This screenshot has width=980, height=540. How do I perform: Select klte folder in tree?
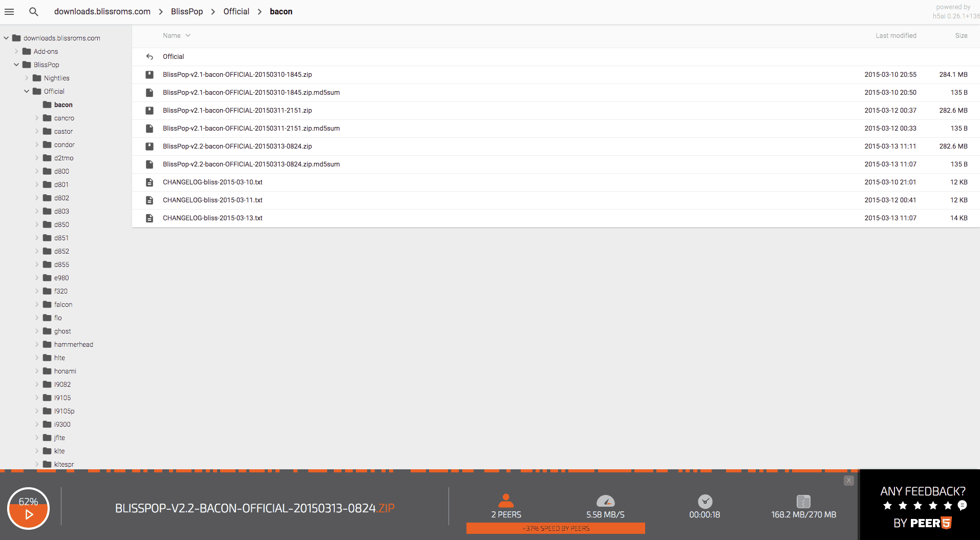coord(59,451)
